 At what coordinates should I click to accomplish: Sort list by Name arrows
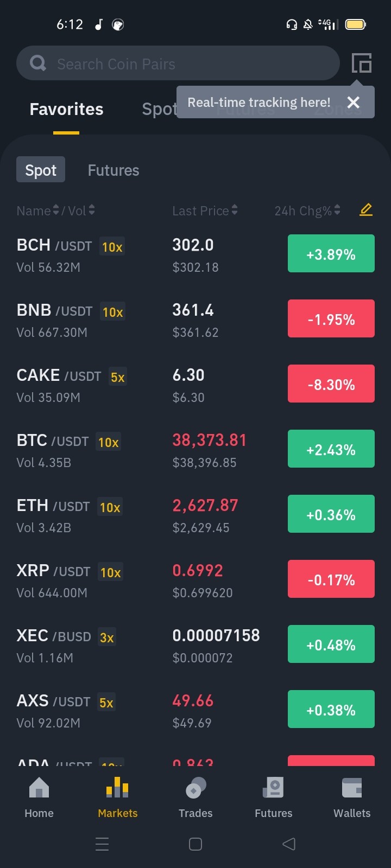55,210
